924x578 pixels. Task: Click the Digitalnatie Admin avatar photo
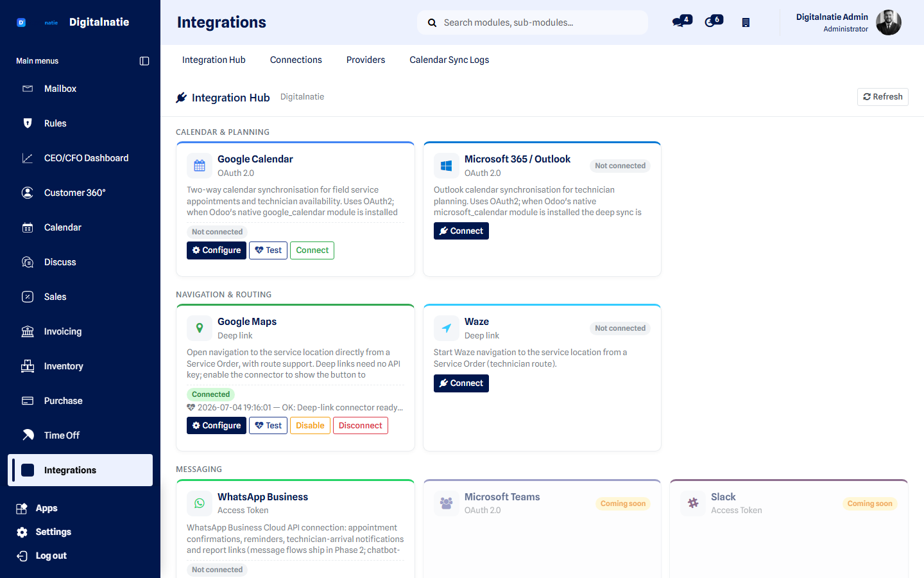pos(889,22)
